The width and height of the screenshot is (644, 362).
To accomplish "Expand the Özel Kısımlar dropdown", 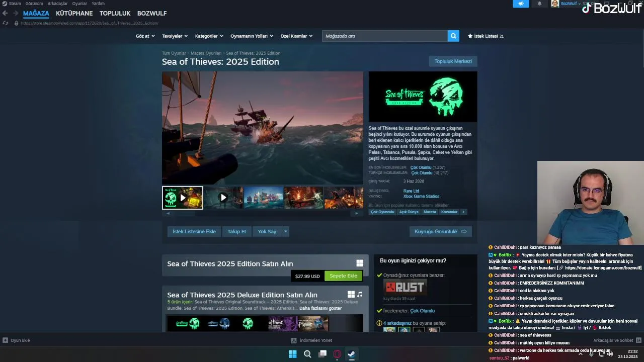I will 296,36.
